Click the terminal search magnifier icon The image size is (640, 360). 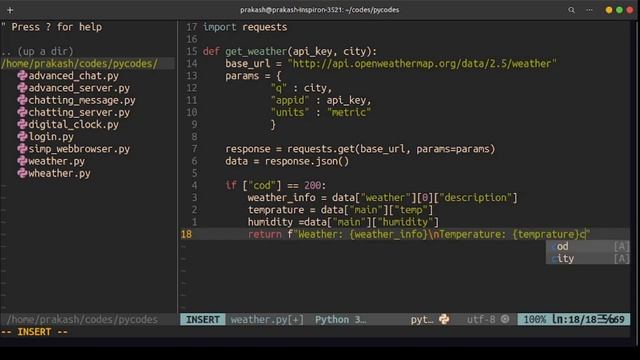pos(571,10)
